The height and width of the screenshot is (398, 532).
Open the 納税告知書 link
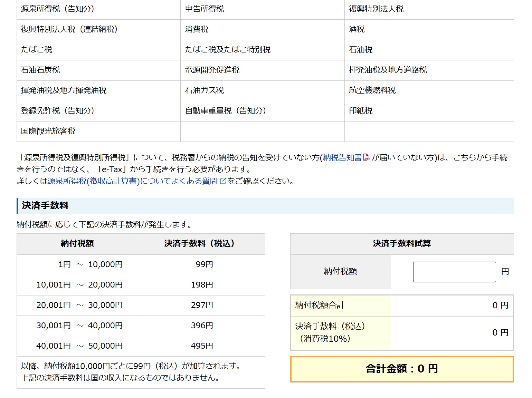[x=342, y=158]
